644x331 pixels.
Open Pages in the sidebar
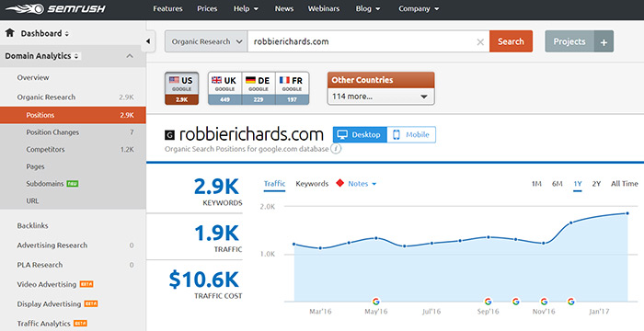click(35, 166)
